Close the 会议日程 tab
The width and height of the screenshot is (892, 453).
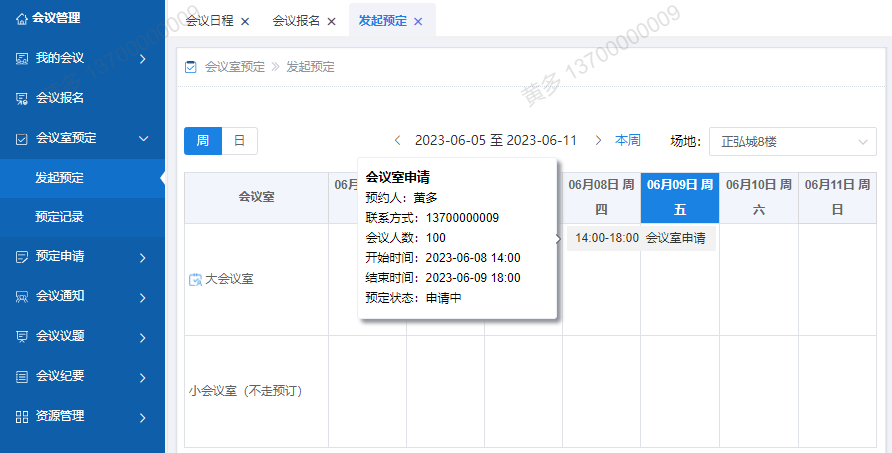[x=245, y=22]
